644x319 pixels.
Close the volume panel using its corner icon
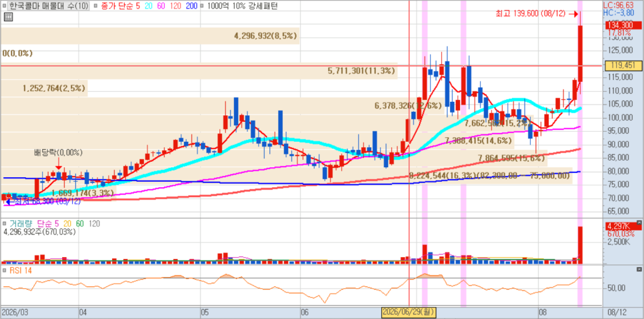pyautogui.click(x=639, y=222)
